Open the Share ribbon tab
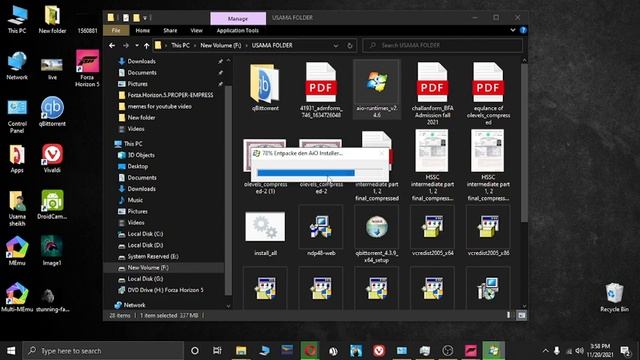 (170, 31)
